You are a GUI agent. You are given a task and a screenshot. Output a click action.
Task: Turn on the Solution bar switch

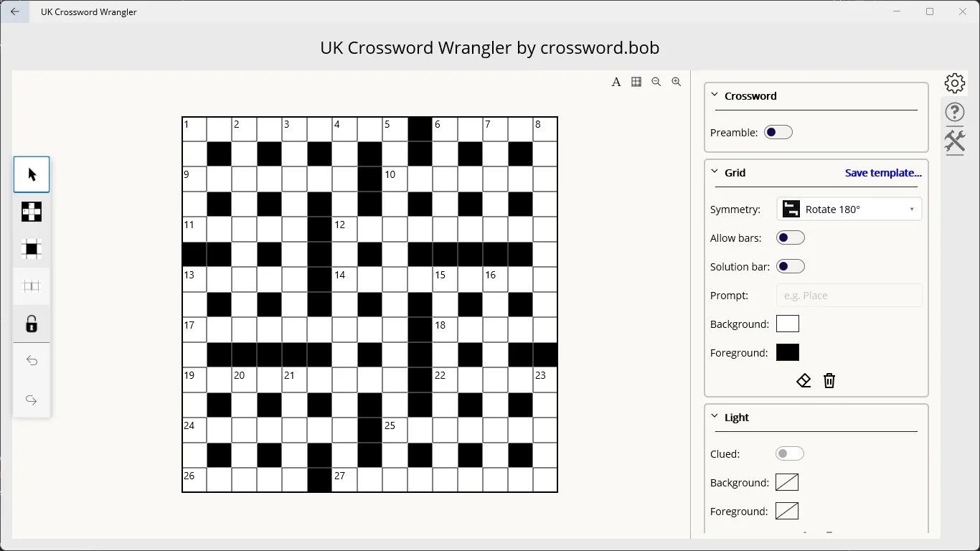791,266
